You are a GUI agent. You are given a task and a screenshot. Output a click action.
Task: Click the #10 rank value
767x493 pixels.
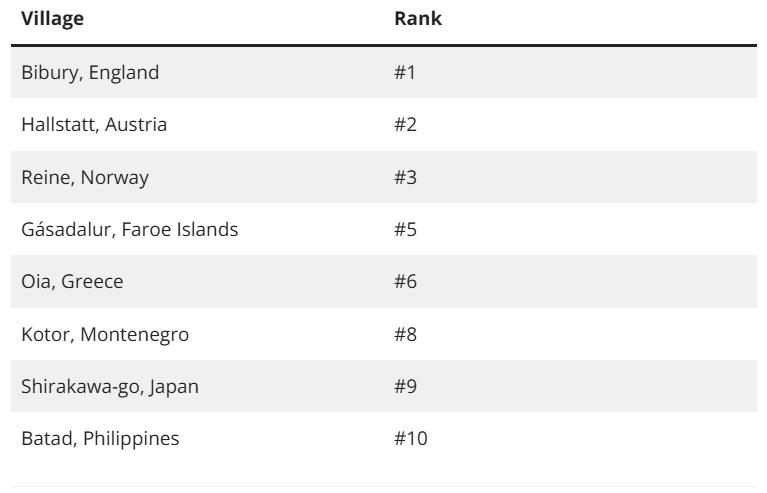(x=409, y=438)
